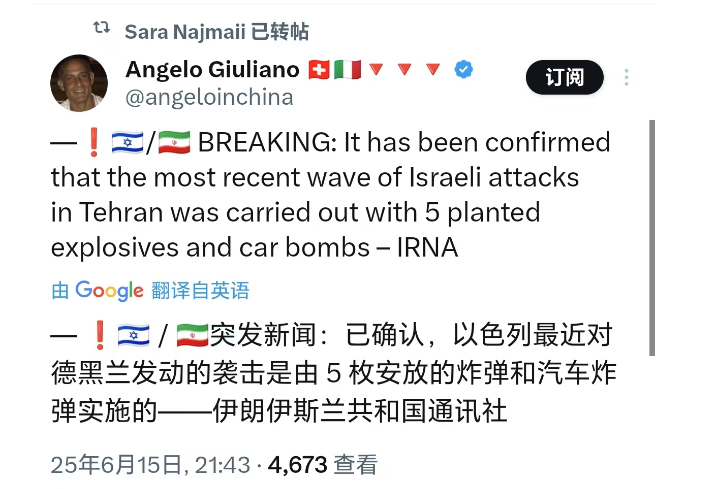712x489 pixels.
Task: Click Angelo Giuliano's profile avatar photo
Action: tap(79, 83)
